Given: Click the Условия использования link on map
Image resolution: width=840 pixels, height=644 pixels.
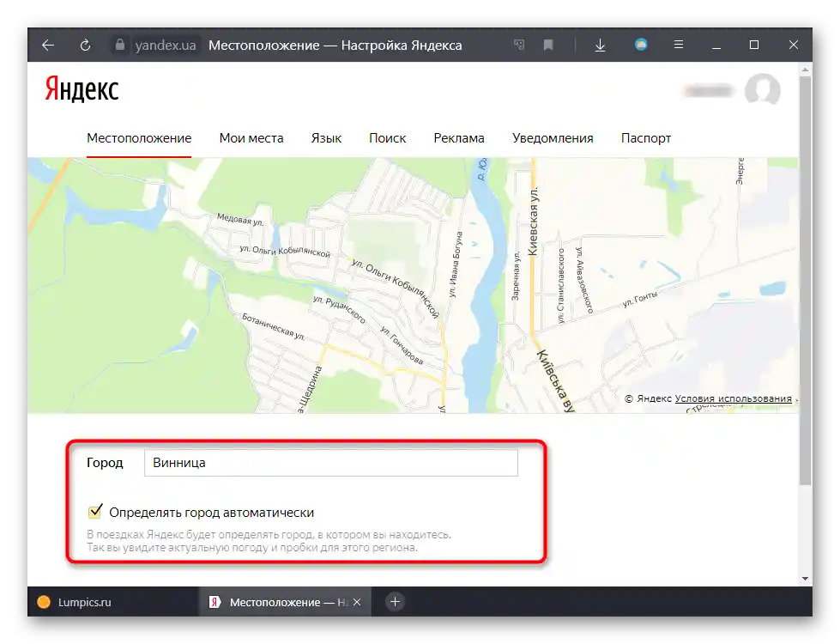Looking at the screenshot, I should [733, 398].
